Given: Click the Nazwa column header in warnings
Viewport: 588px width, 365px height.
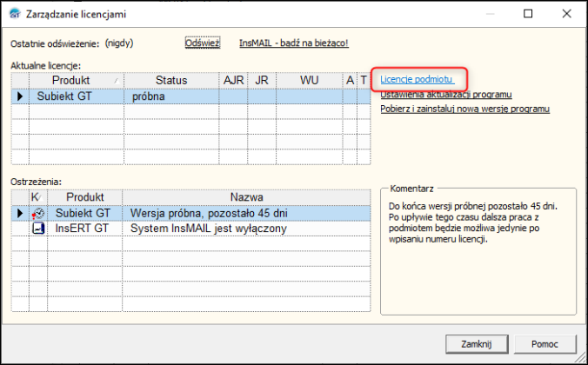Looking at the screenshot, I should 246,197.
